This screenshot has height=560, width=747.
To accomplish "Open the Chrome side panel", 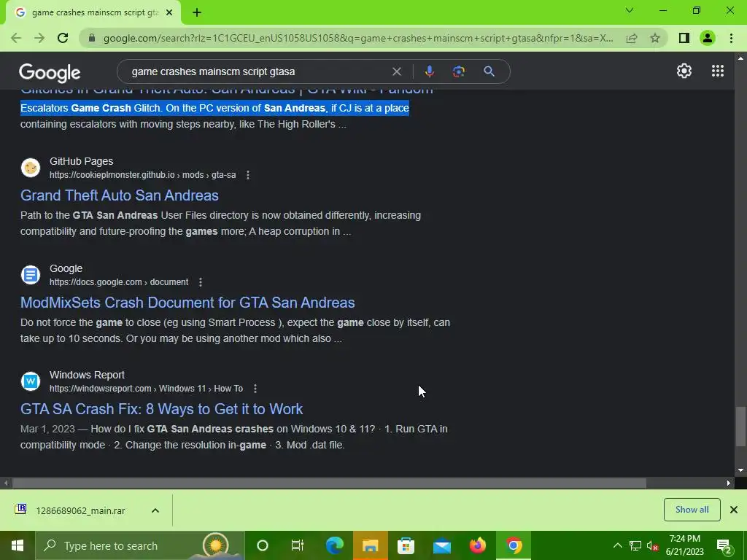I will 684,38.
